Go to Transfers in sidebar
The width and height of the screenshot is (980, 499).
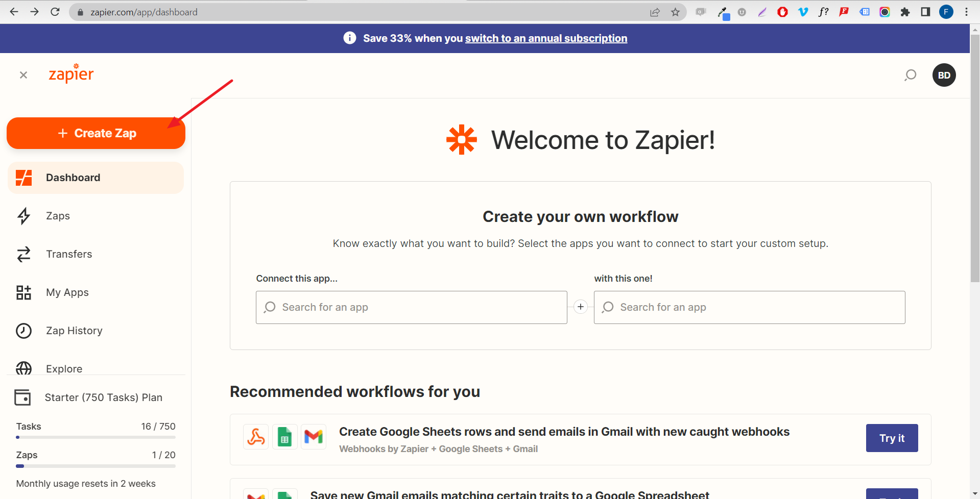[95, 254]
